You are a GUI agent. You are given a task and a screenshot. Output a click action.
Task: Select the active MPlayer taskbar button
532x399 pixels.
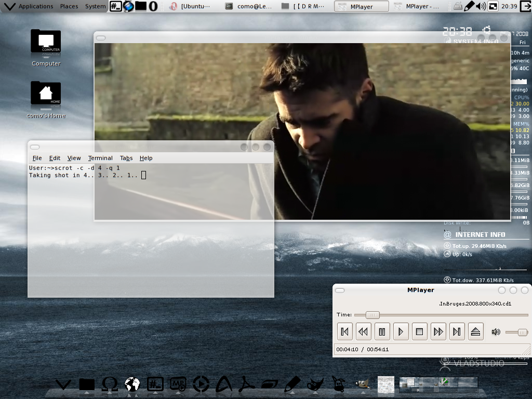point(362,6)
